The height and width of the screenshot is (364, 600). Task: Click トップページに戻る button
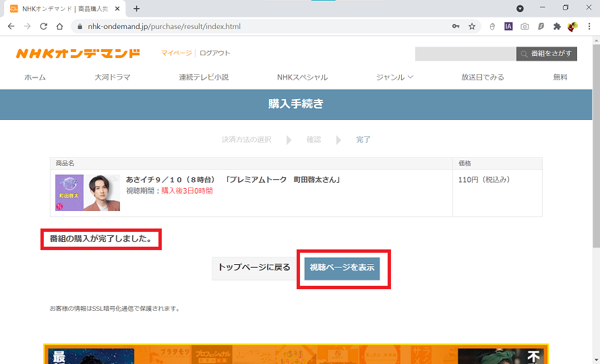pyautogui.click(x=254, y=268)
